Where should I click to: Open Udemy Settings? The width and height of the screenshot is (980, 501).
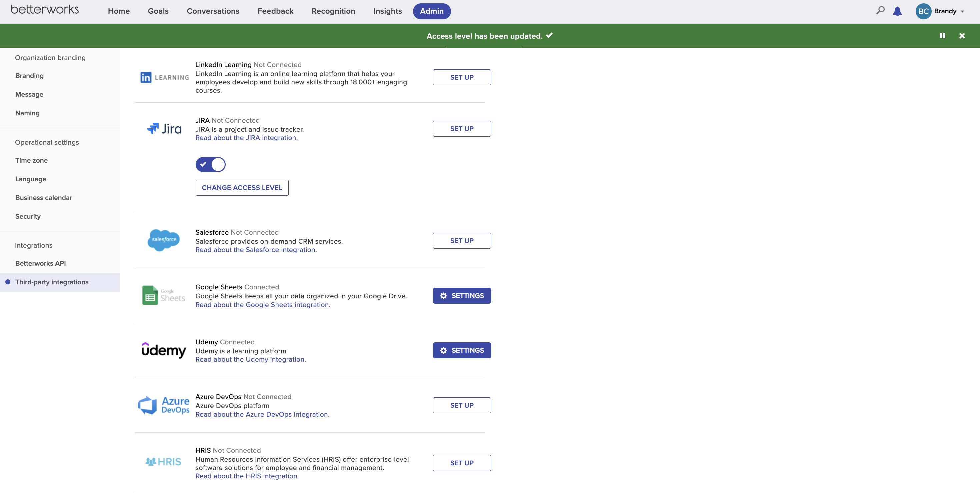[x=461, y=350]
